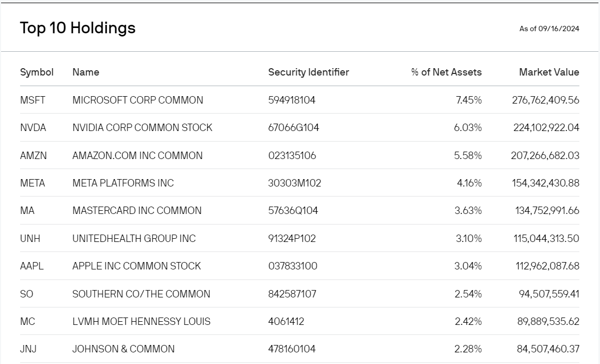Select the NVDA ticker symbol

(x=33, y=128)
